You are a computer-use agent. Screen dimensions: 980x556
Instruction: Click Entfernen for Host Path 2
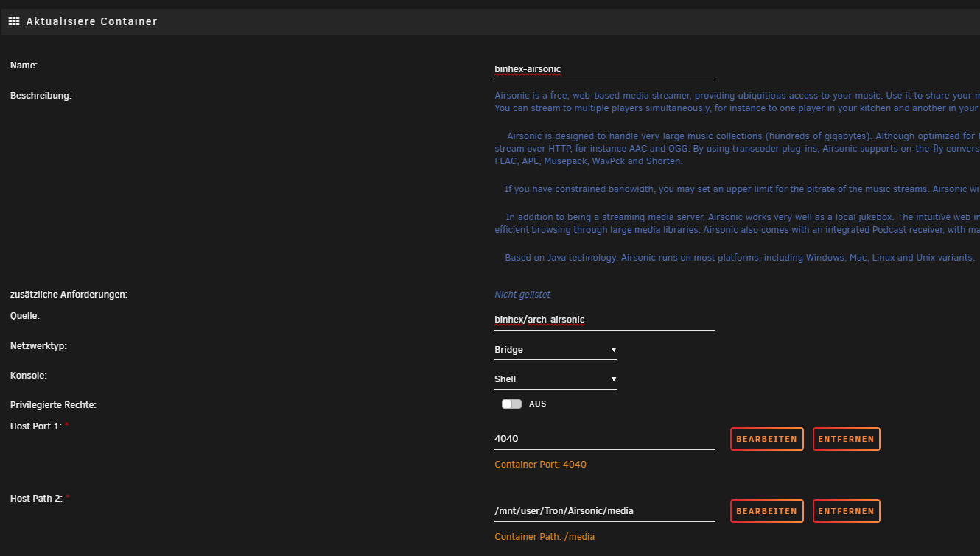click(847, 511)
